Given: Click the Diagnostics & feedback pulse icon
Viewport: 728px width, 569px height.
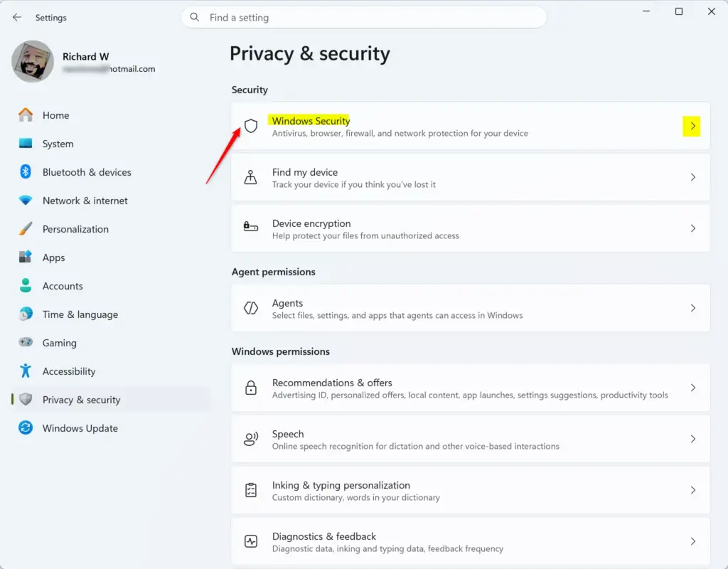Looking at the screenshot, I should tap(251, 541).
